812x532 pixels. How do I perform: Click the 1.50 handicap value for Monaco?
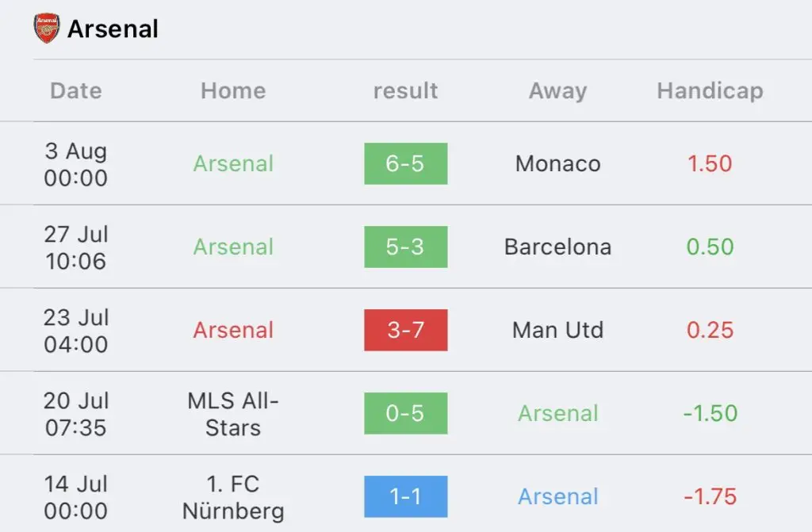click(x=710, y=163)
